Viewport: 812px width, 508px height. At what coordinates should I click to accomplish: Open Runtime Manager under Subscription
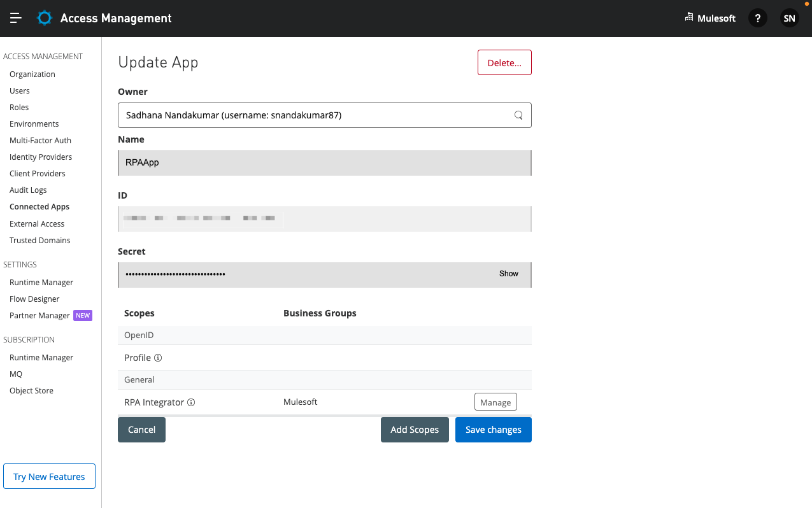coord(41,358)
